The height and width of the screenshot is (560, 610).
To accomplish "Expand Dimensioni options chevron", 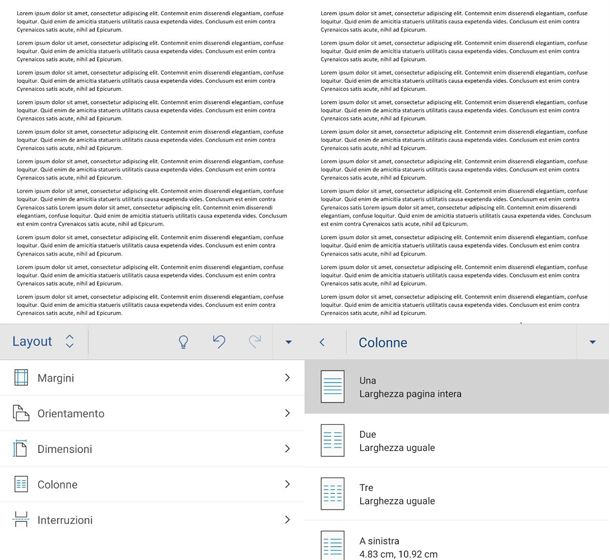I will (x=287, y=448).
